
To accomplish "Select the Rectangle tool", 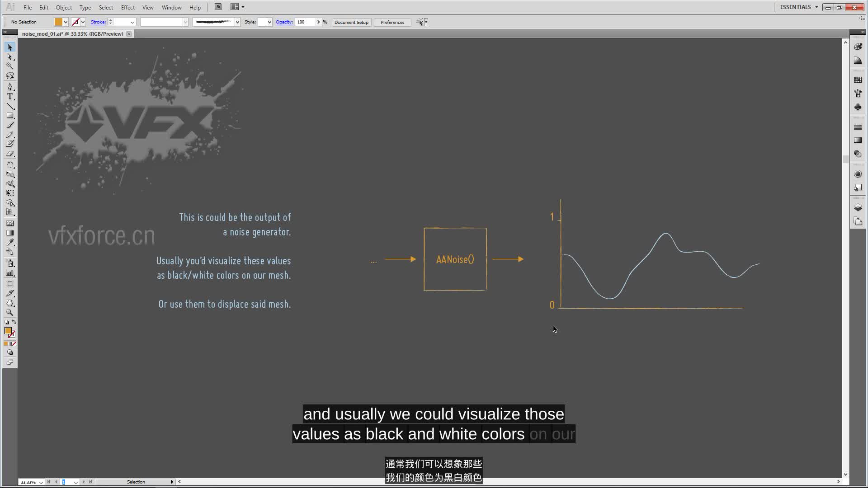I will 10,116.
